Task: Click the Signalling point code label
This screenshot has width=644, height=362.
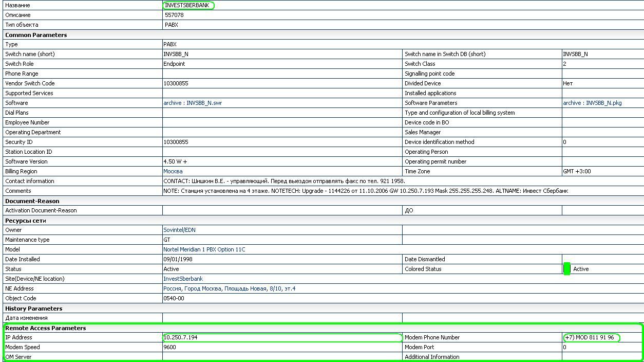Action: 430,74
